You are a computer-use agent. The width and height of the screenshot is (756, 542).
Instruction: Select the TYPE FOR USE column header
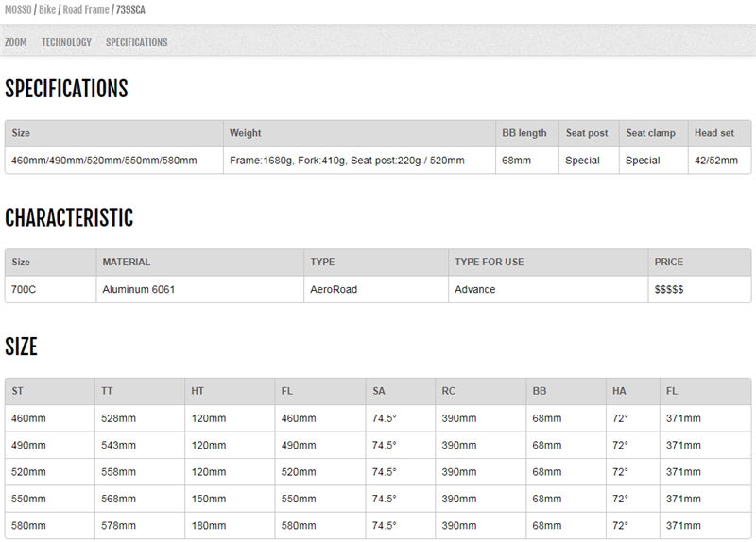[x=548, y=263]
